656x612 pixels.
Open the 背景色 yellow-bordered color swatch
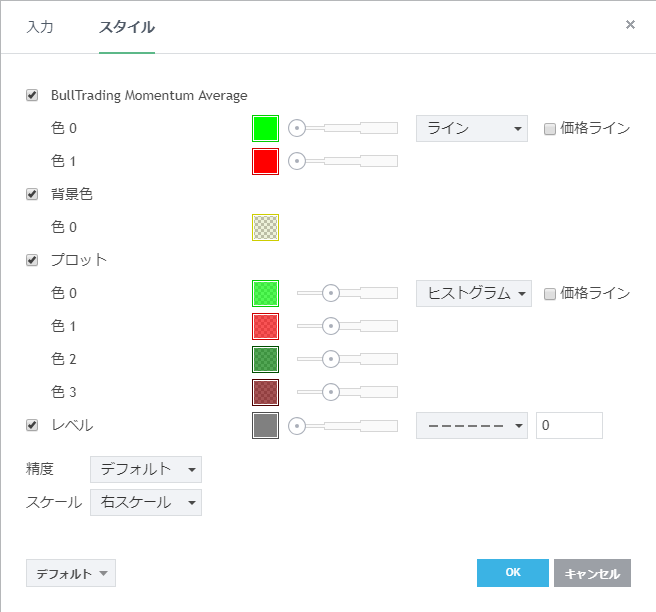click(265, 227)
